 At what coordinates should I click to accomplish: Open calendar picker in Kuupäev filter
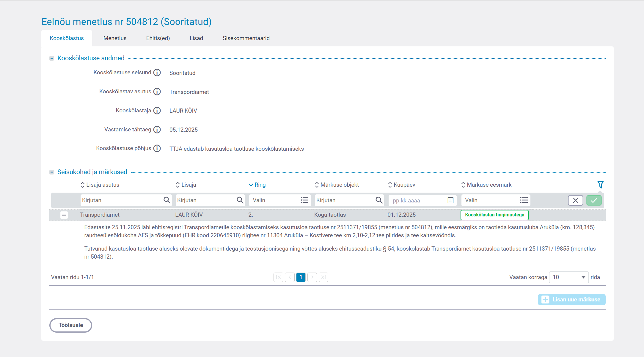[x=450, y=200]
